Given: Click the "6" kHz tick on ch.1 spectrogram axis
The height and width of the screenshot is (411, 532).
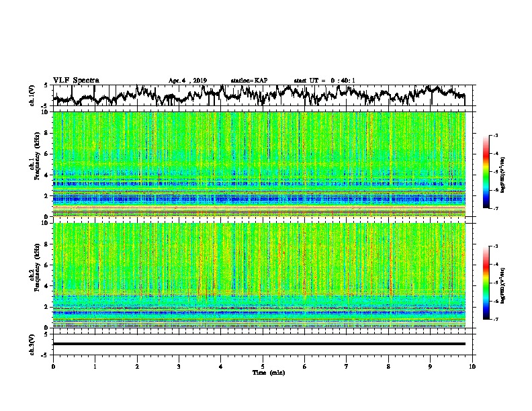Looking at the screenshot, I should 48,154.
